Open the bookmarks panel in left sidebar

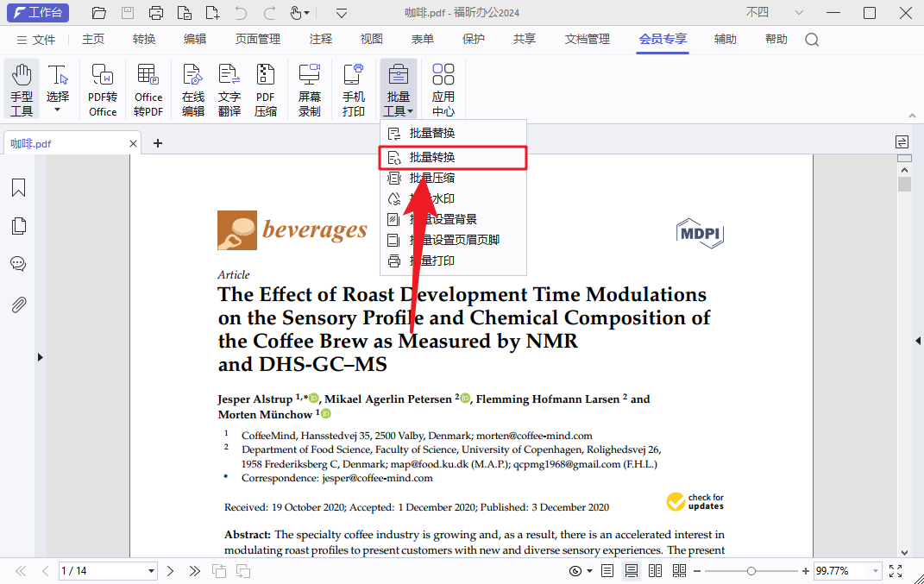point(18,188)
